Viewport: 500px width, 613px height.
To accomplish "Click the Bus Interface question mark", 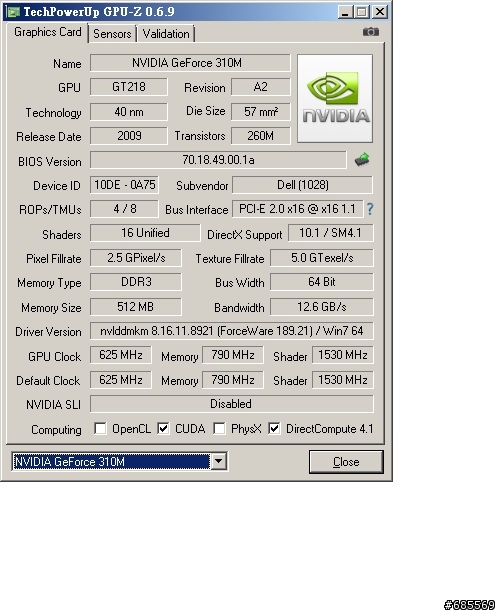I will [x=370, y=209].
